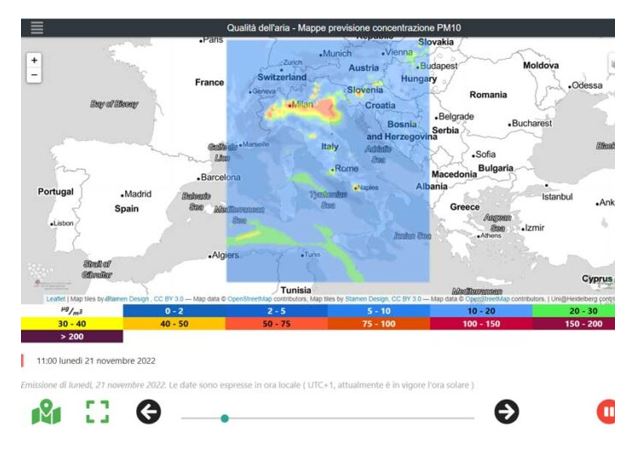Screen dimensions: 640x462
Task: Select the 50 - 75 legend swatch
Action: pyautogui.click(x=276, y=324)
